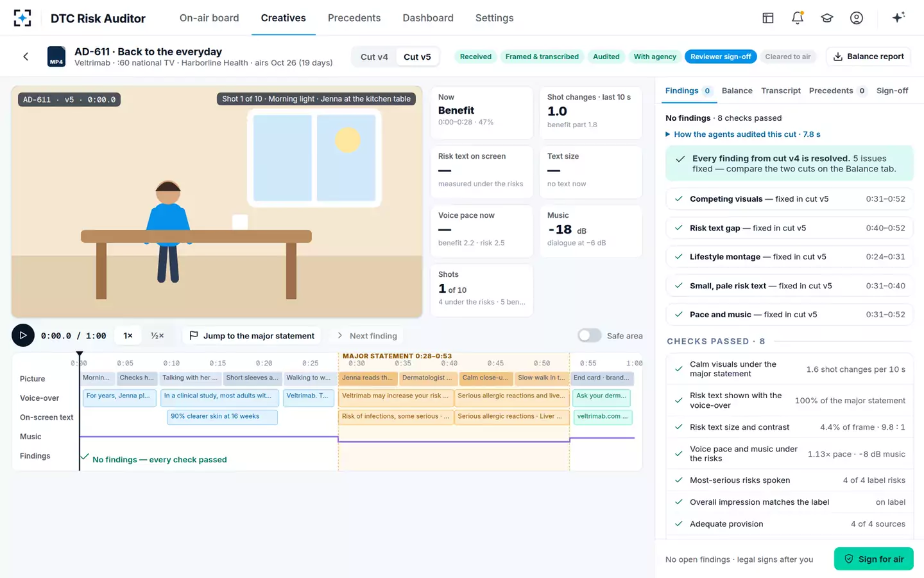The image size is (924, 578).
Task: Click the video preview frame
Action: (217, 202)
